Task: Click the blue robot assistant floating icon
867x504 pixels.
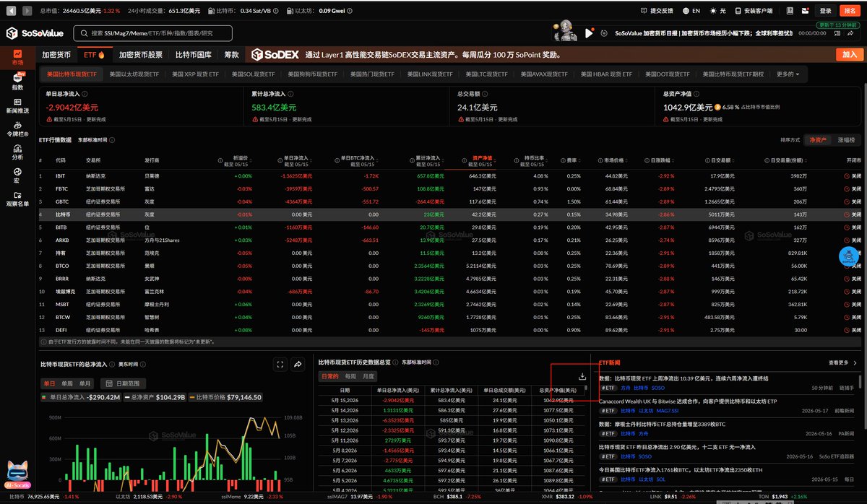Action: tap(850, 256)
